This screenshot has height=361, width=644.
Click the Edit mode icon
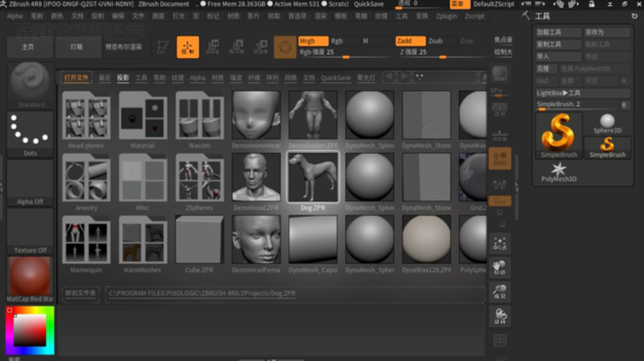[x=163, y=47]
